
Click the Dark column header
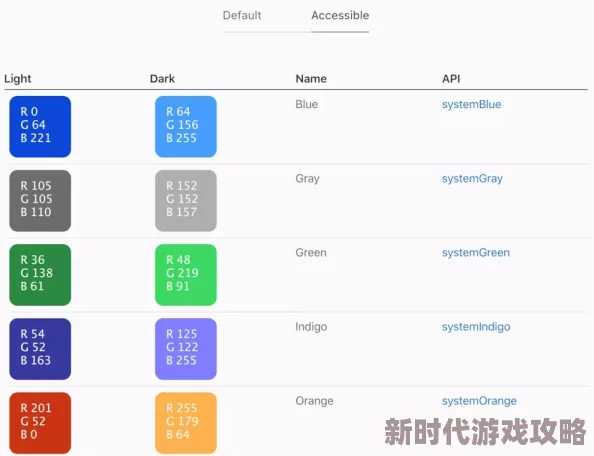[162, 79]
